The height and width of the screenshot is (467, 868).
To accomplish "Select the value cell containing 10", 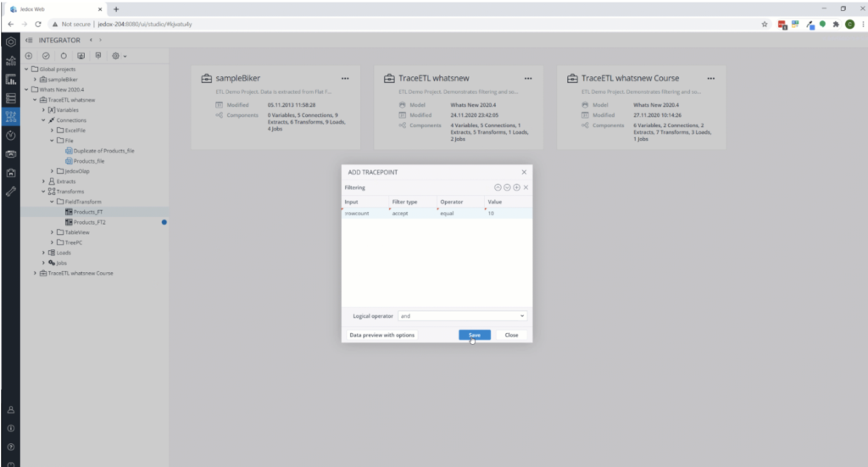I will tap(509, 213).
